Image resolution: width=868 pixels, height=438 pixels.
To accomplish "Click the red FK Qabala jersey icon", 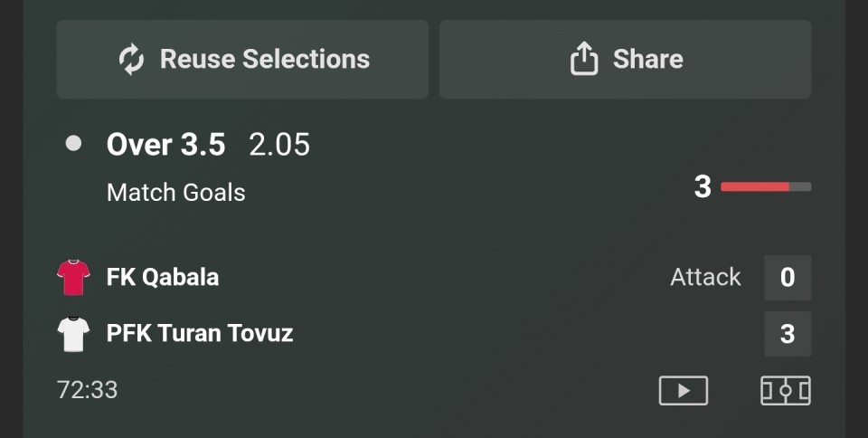I will (x=73, y=277).
